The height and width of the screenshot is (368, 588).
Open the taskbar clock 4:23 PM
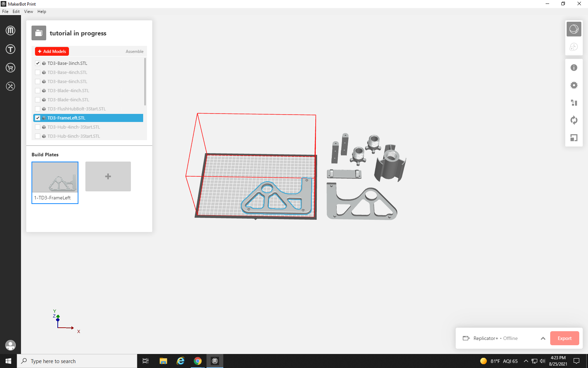click(558, 361)
